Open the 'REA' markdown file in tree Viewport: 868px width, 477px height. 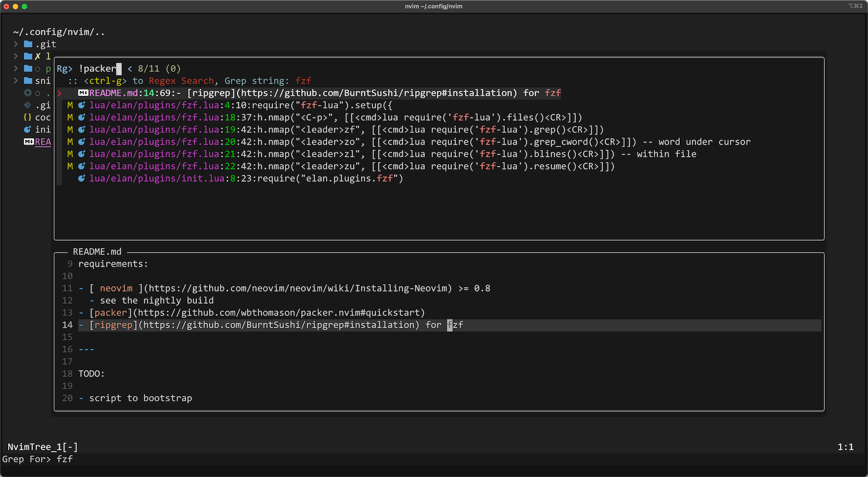coord(43,142)
